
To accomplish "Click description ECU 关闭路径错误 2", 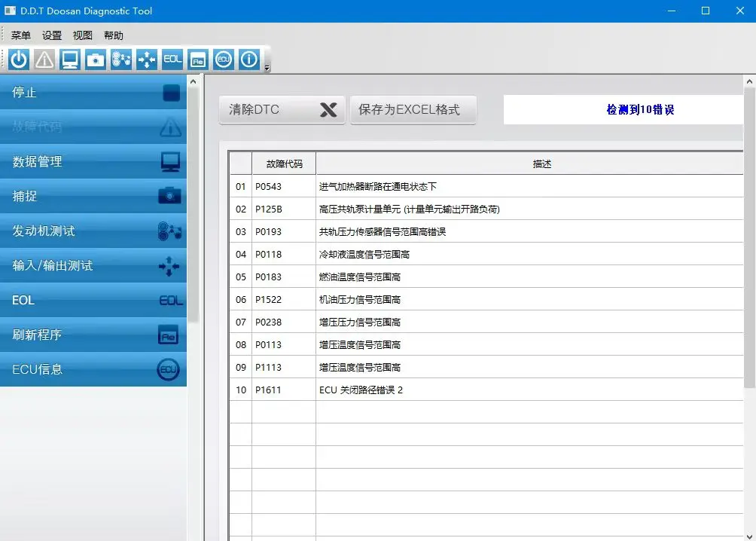I will click(x=361, y=390).
